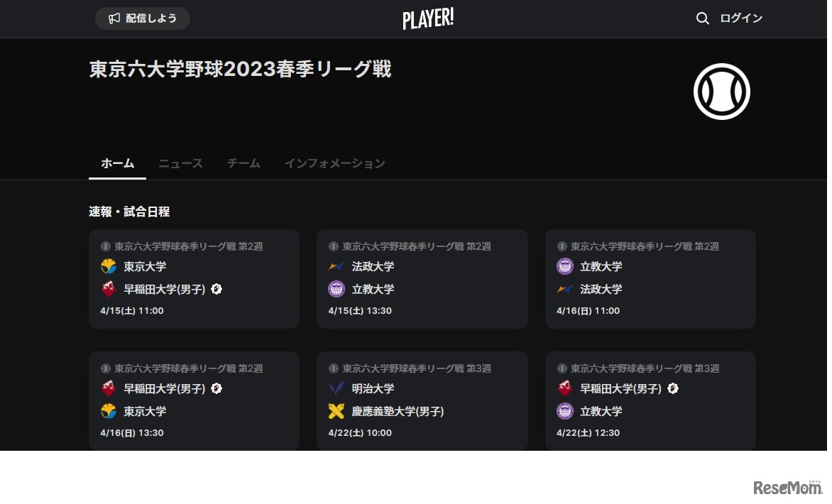Click the 立教大学 emblem in the 4/22 card
Viewport: 832px width, 504px height.
point(564,411)
